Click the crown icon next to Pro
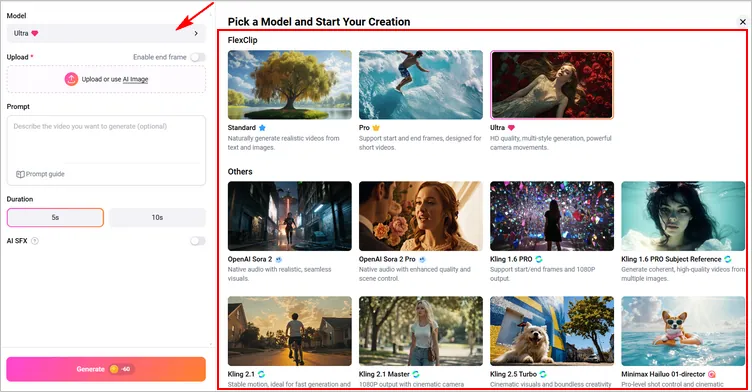The width and height of the screenshot is (752, 392). pos(376,128)
